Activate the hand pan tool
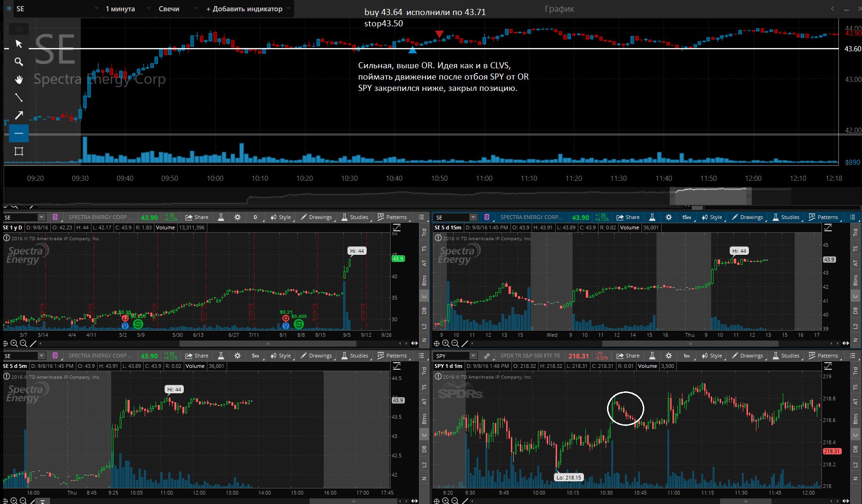This screenshot has width=862, height=504. (19, 80)
